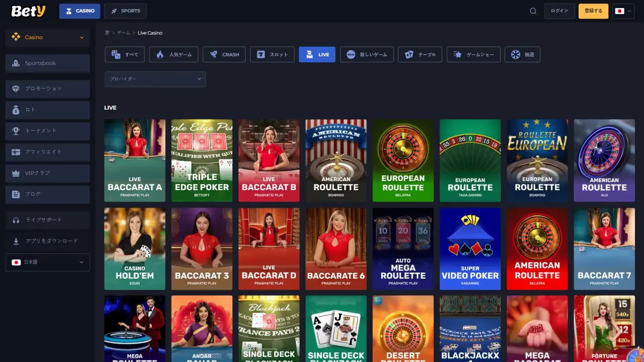
Task: Open the Triple Edge Poker game thumbnail
Action: [x=202, y=160]
